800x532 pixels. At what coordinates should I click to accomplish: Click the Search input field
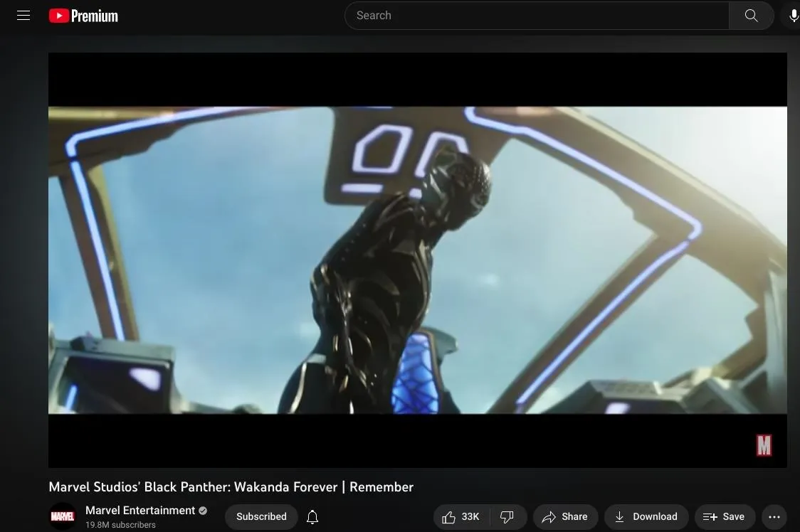pyautogui.click(x=537, y=16)
